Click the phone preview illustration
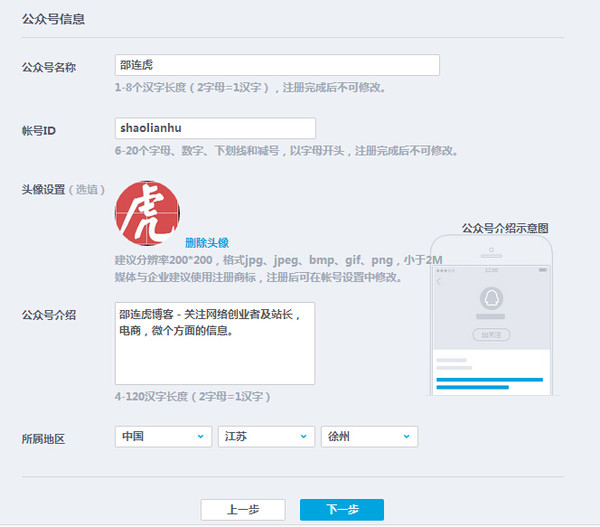The image size is (600, 527). click(x=491, y=315)
